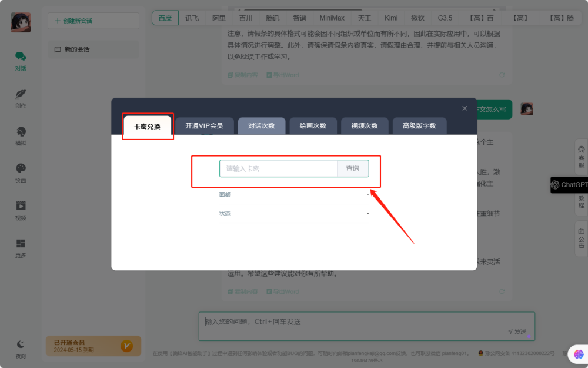Open the 公告 announcement side button
This screenshot has height=368, width=588.
coord(582,238)
